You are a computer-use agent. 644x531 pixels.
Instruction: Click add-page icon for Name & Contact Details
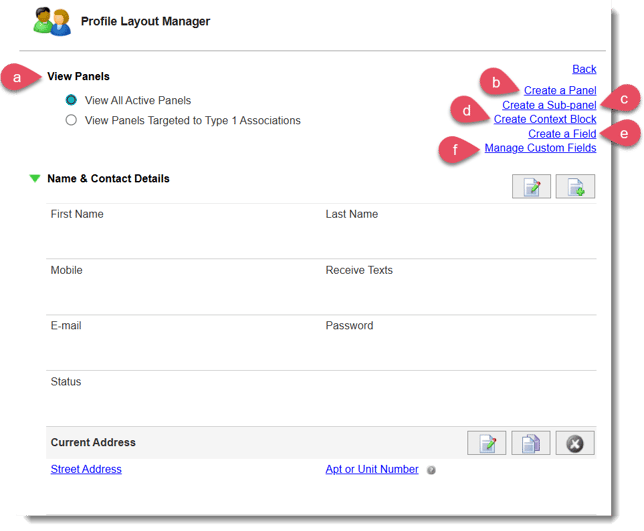[x=575, y=186]
